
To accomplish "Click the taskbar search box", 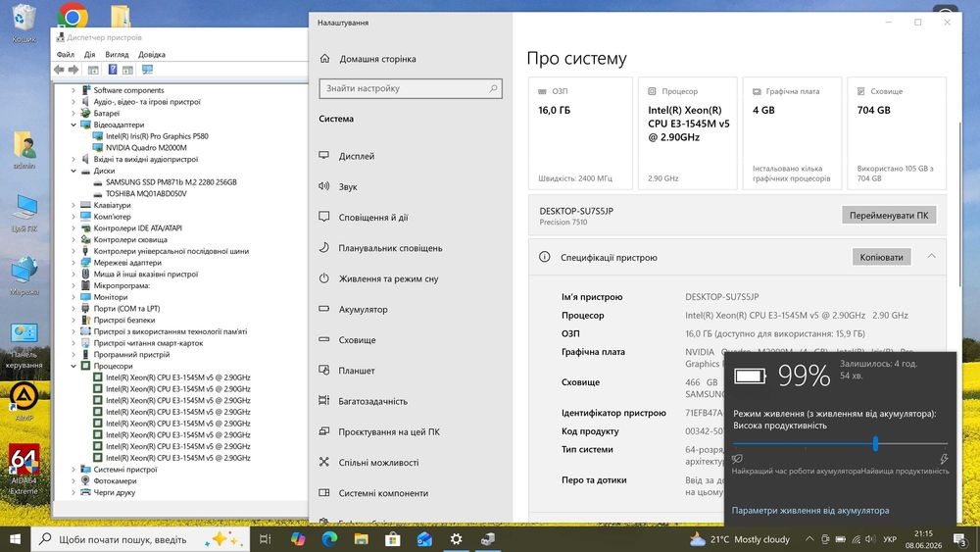I will click(140, 539).
